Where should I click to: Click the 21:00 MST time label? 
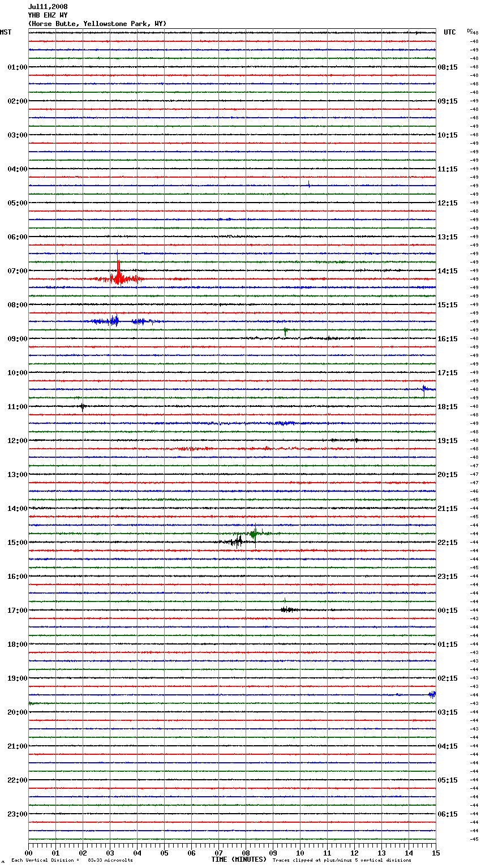[x=18, y=746]
